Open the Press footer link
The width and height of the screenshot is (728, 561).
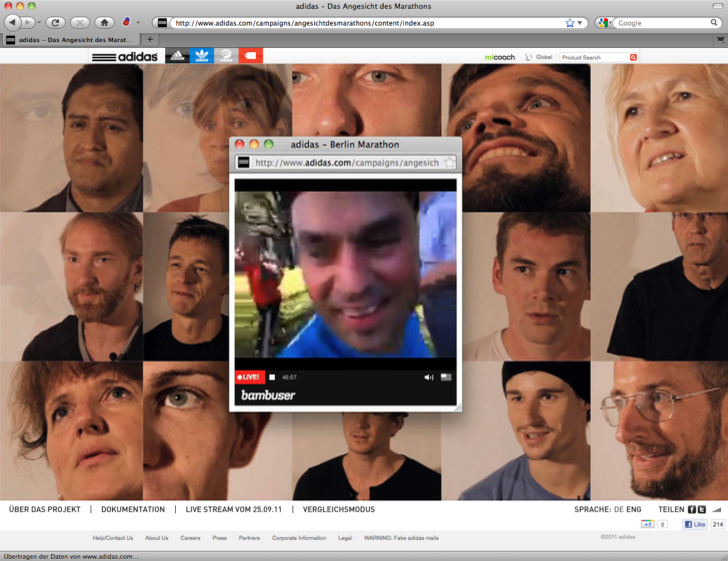[x=220, y=538]
